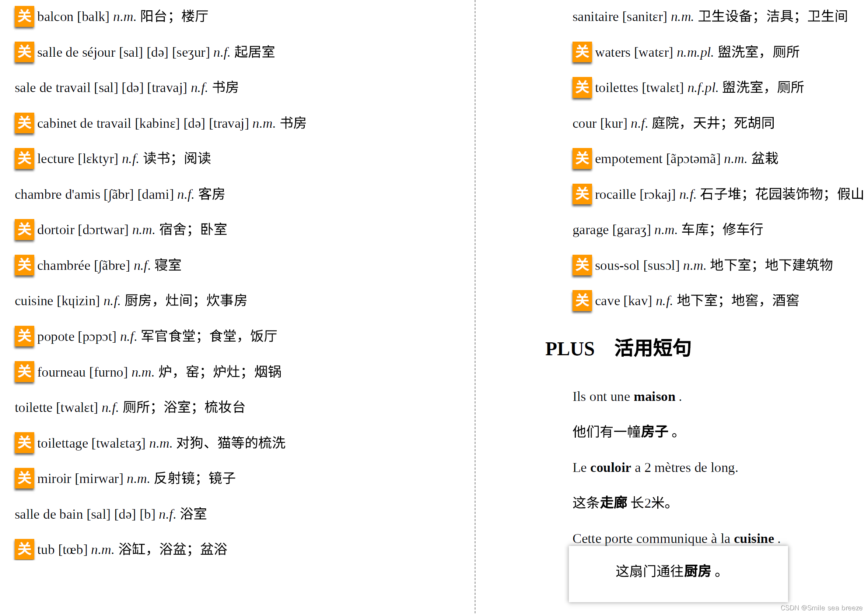Click the orange 关 icon before toilettes
The image size is (868, 614).
point(582,87)
